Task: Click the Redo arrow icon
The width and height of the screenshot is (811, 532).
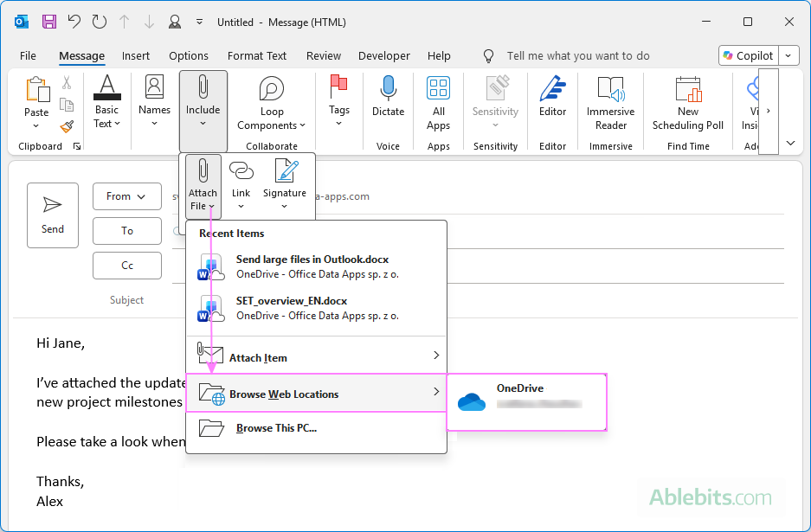Action: click(x=100, y=22)
